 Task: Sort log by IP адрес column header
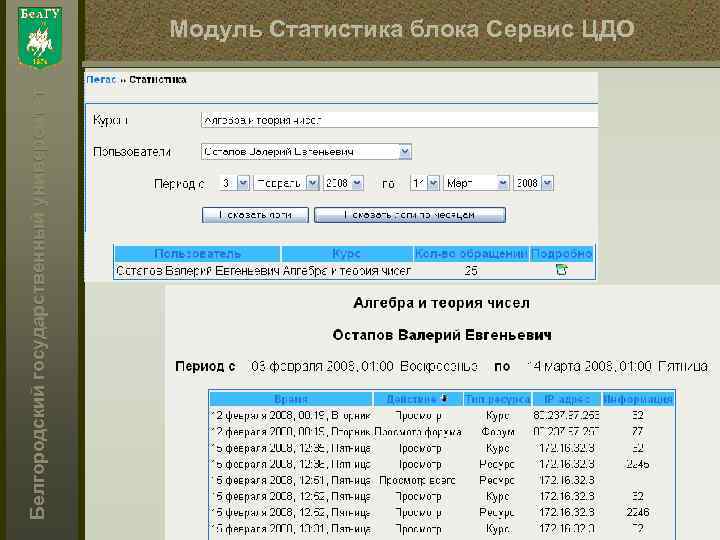(x=567, y=399)
